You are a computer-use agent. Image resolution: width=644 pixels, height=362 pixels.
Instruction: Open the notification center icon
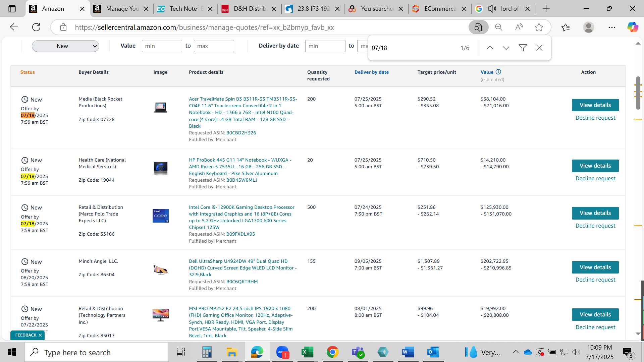[x=628, y=352]
